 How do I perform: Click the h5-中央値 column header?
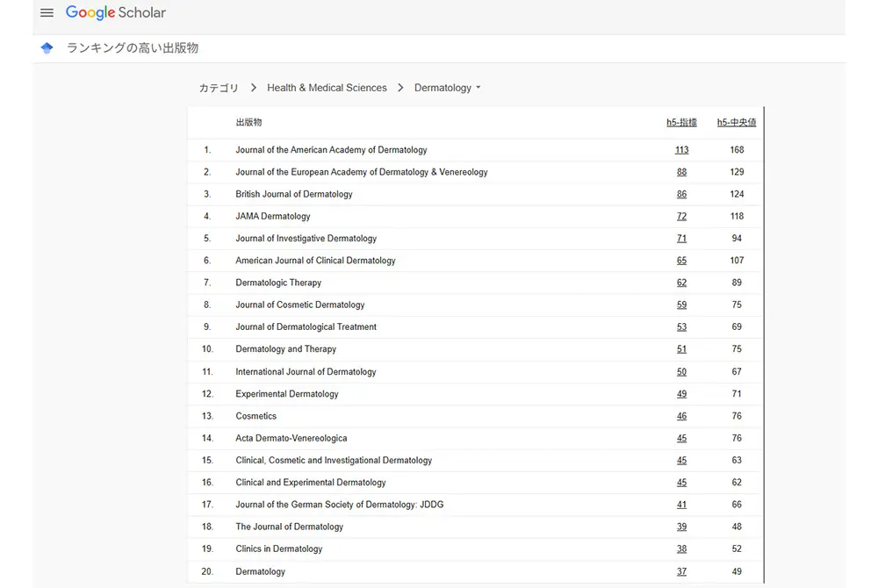[737, 122]
